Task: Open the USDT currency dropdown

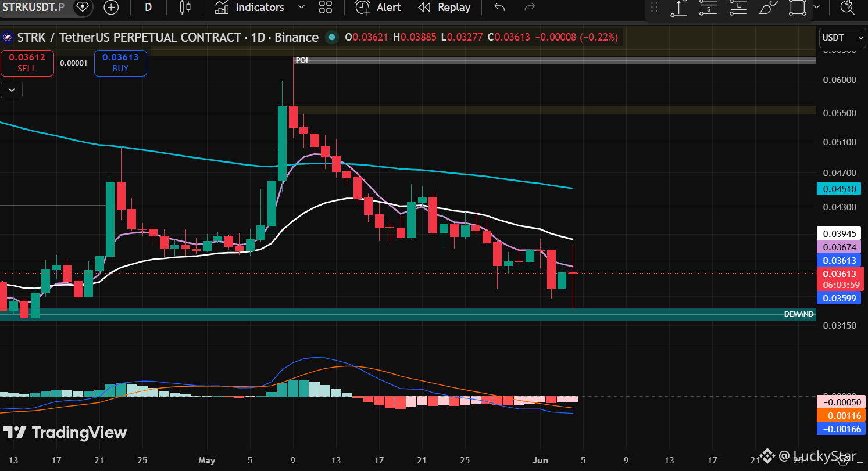Action: (x=842, y=38)
